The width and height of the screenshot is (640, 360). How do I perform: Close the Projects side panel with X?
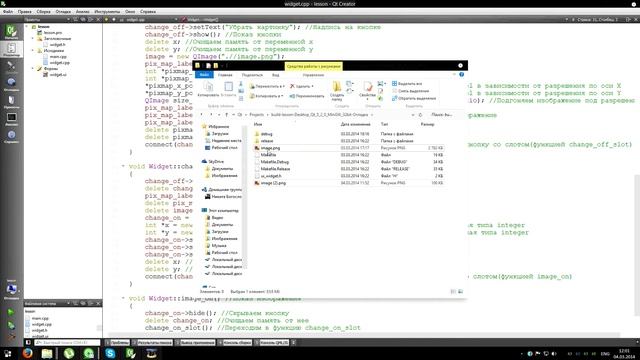point(98,19)
